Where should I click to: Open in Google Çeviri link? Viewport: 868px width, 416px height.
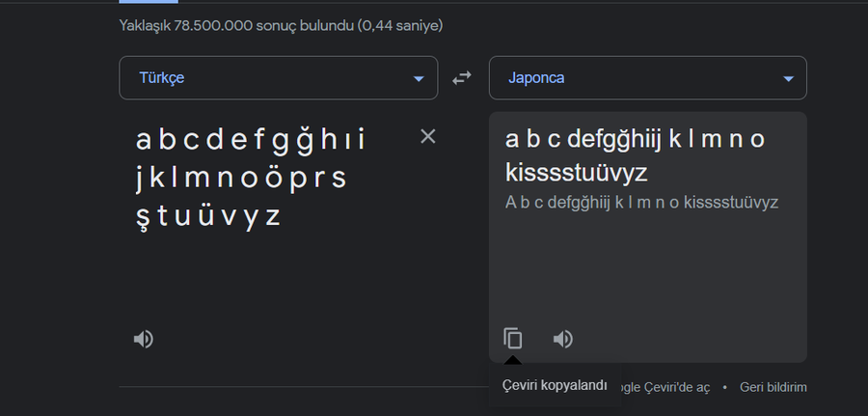point(665,387)
